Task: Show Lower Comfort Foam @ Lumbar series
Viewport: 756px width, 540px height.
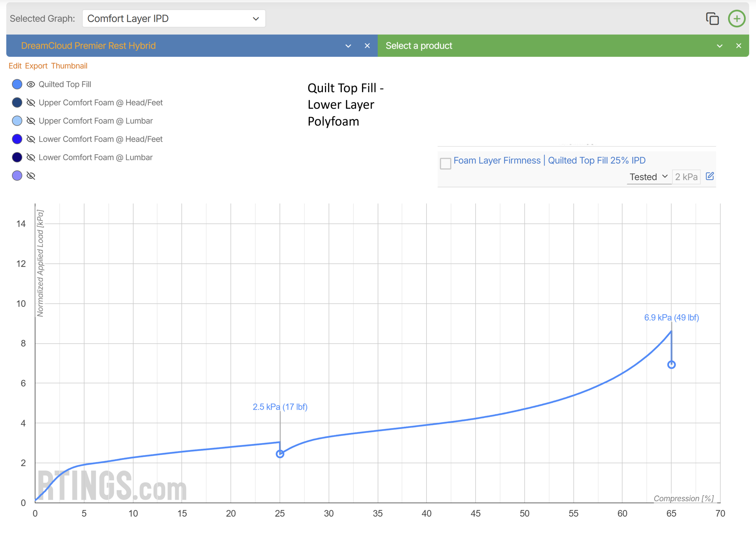Action: 31,158
